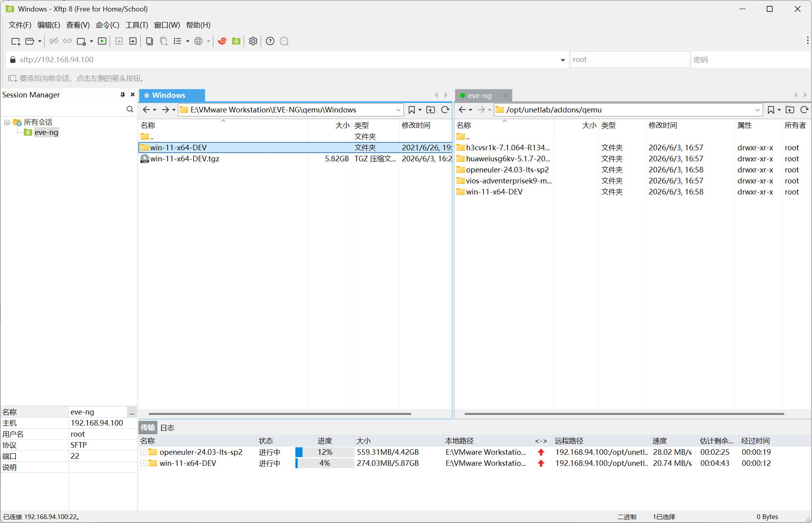Launch Xshell via red swirl icon
The height and width of the screenshot is (523, 812).
click(x=222, y=41)
